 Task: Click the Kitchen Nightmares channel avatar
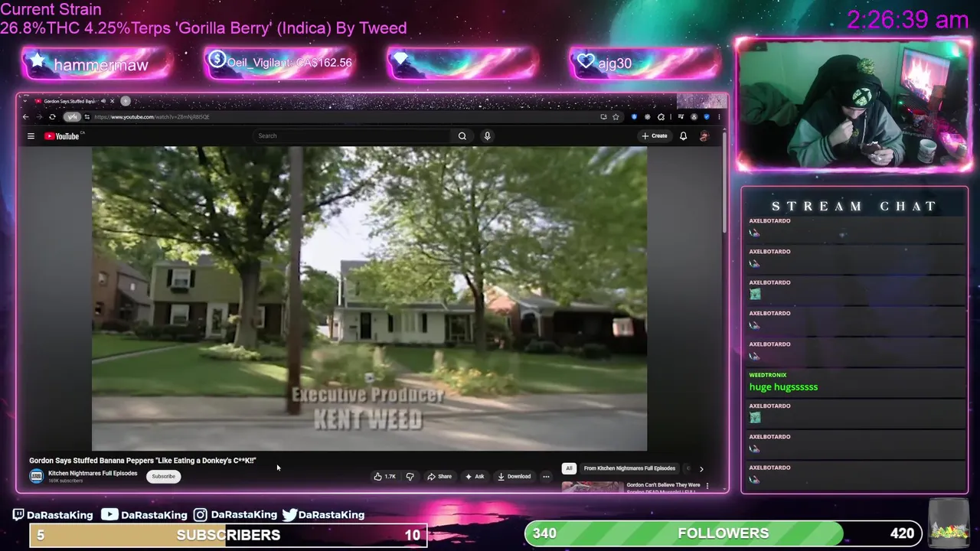pos(36,477)
